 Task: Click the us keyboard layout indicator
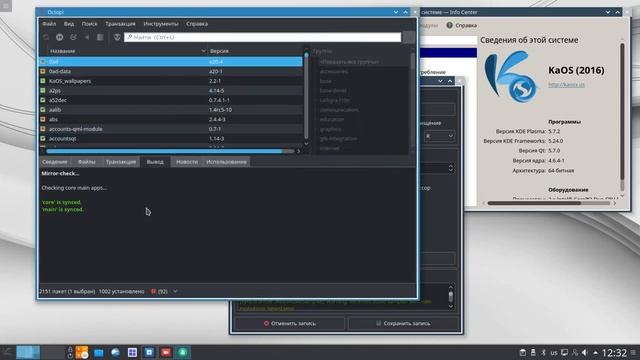554,353
